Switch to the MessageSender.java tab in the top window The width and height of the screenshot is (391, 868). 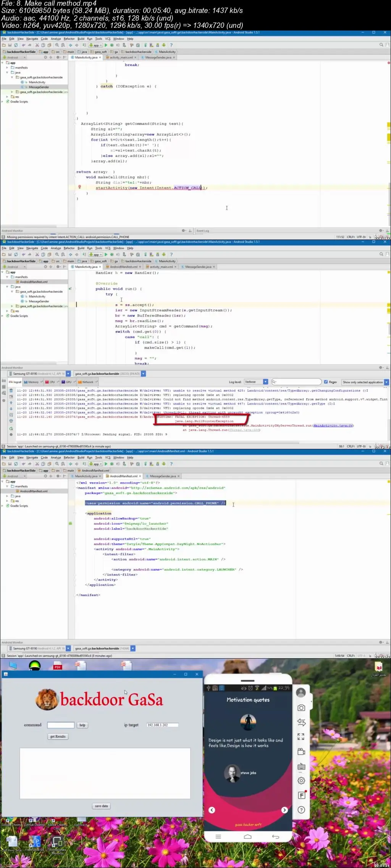[158, 58]
